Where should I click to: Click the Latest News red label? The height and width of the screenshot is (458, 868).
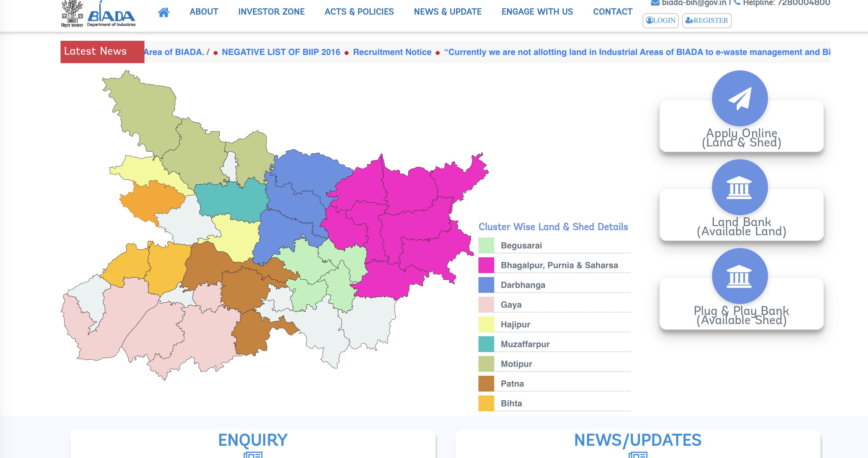[x=102, y=52]
